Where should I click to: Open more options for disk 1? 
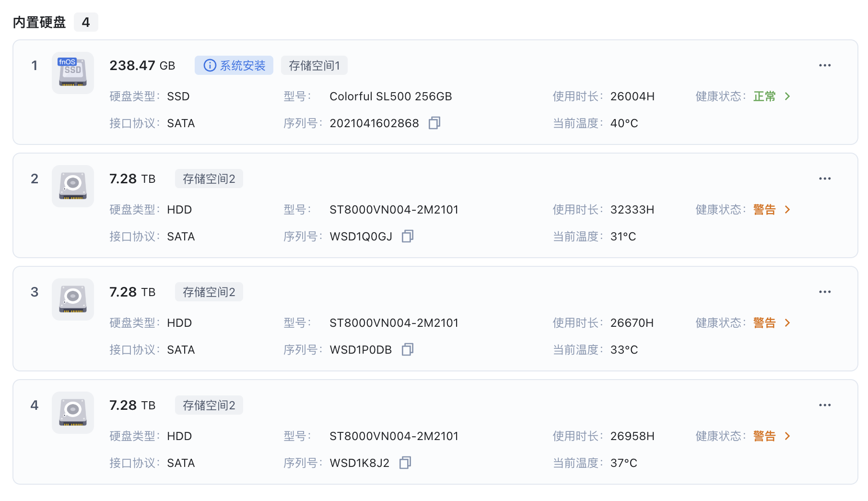pos(825,65)
